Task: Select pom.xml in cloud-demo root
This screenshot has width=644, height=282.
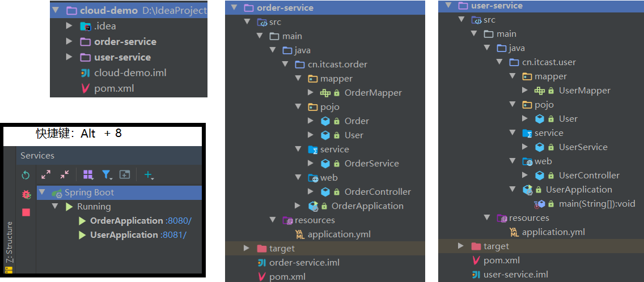Action: pyautogui.click(x=114, y=89)
